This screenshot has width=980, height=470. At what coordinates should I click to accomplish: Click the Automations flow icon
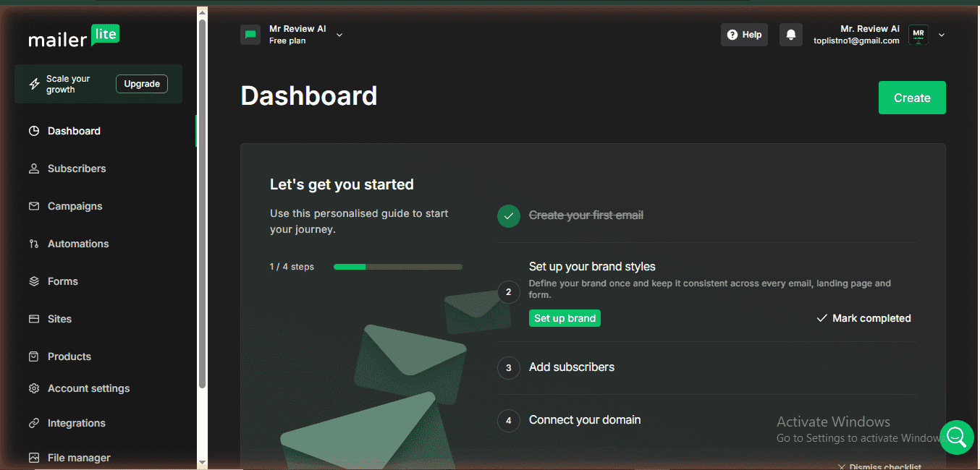pos(34,244)
